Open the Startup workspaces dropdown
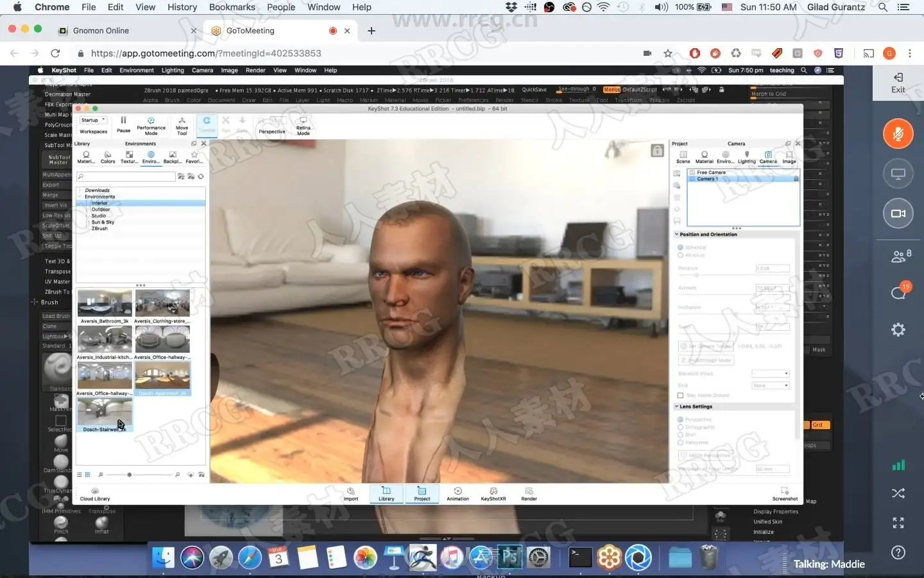Viewport: 924px width, 578px height. 94,120
